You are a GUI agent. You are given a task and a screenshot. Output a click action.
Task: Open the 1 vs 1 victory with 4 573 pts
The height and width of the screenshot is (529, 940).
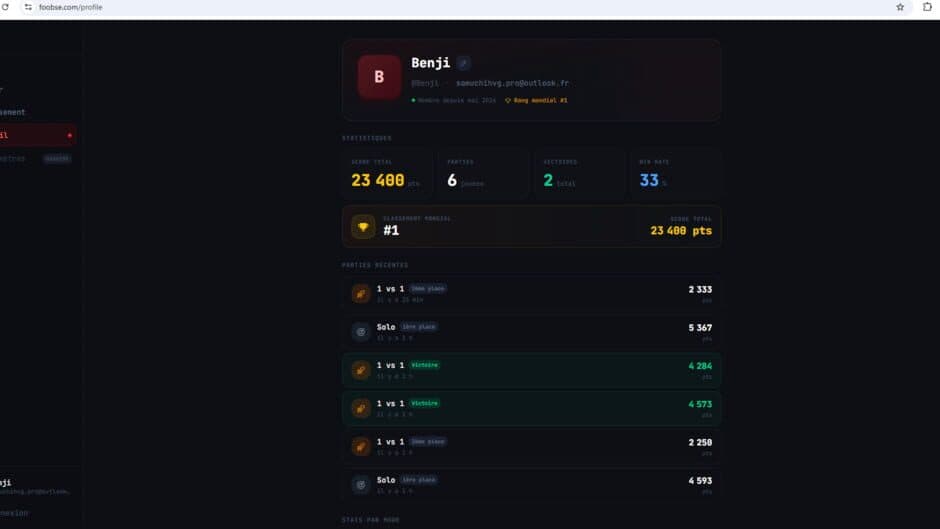coord(531,408)
